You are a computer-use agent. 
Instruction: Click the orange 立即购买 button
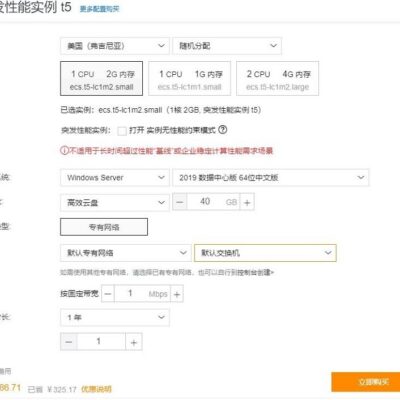coord(366,382)
